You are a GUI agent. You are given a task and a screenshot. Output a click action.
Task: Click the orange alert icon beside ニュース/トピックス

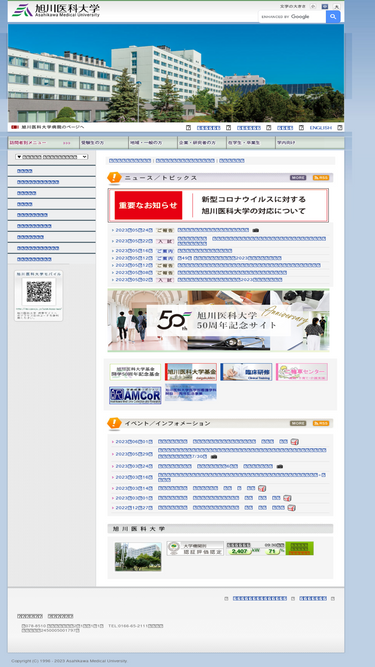pyautogui.click(x=114, y=177)
